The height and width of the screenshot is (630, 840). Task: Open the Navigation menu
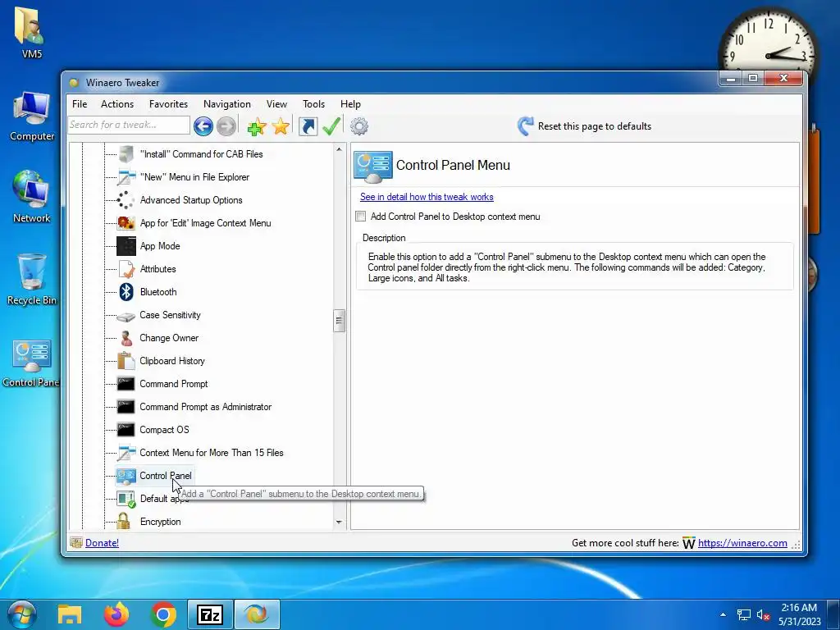(x=227, y=104)
